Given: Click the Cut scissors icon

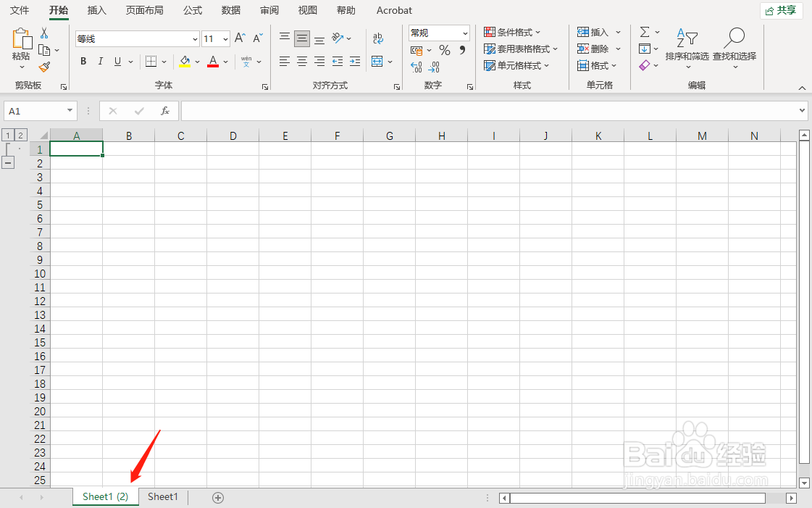Looking at the screenshot, I should pos(44,33).
